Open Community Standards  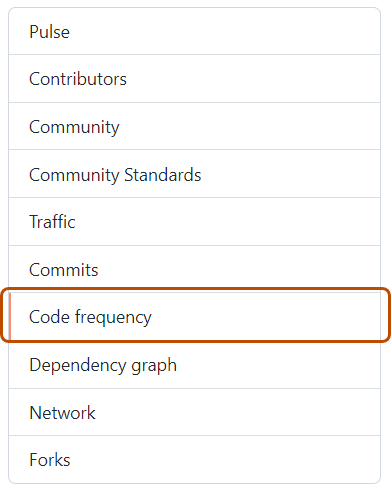pos(194,174)
